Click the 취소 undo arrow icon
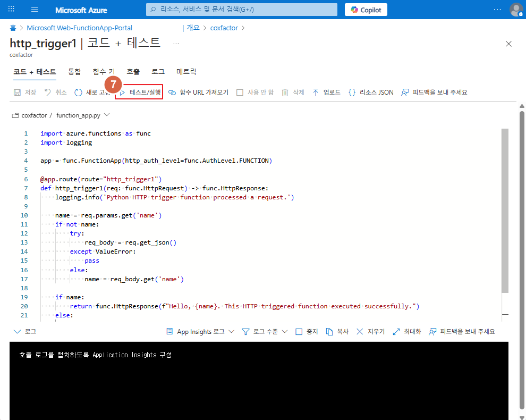Viewport: 526px width, 420px height. click(48, 93)
